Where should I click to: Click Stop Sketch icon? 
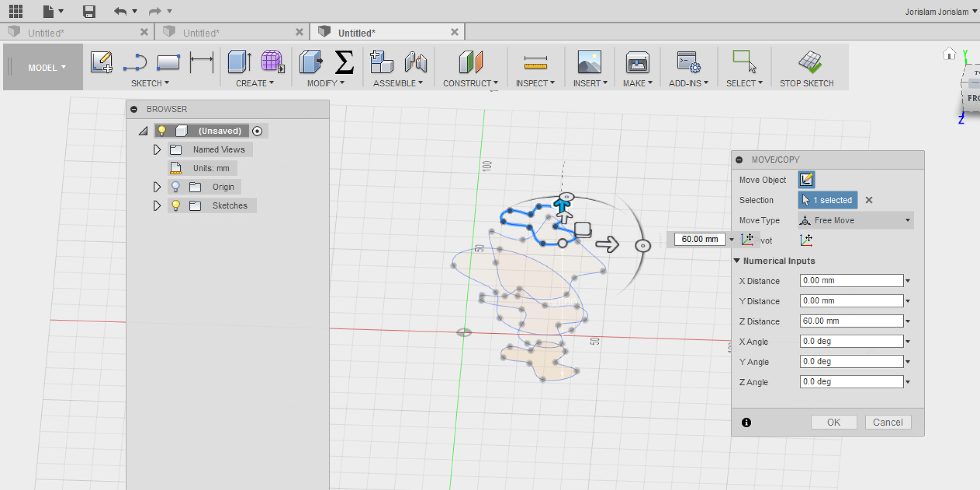(x=810, y=62)
